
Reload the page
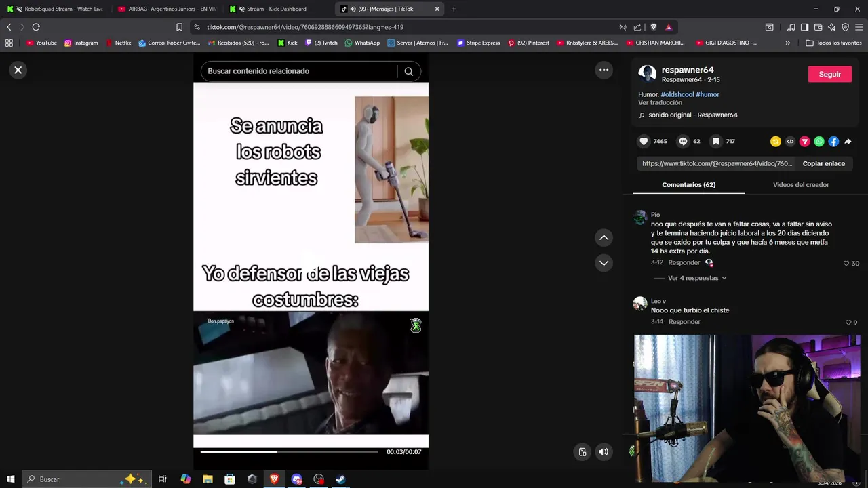[x=36, y=27]
